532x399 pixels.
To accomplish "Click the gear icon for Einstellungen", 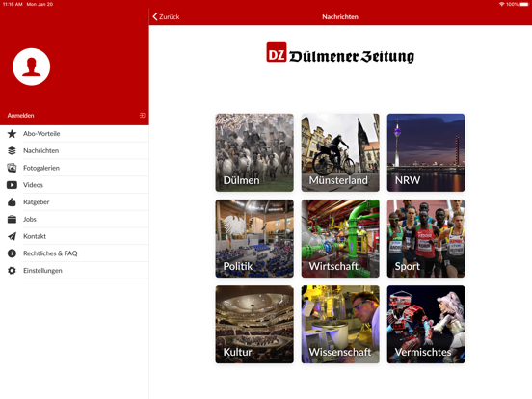I will 12,271.
